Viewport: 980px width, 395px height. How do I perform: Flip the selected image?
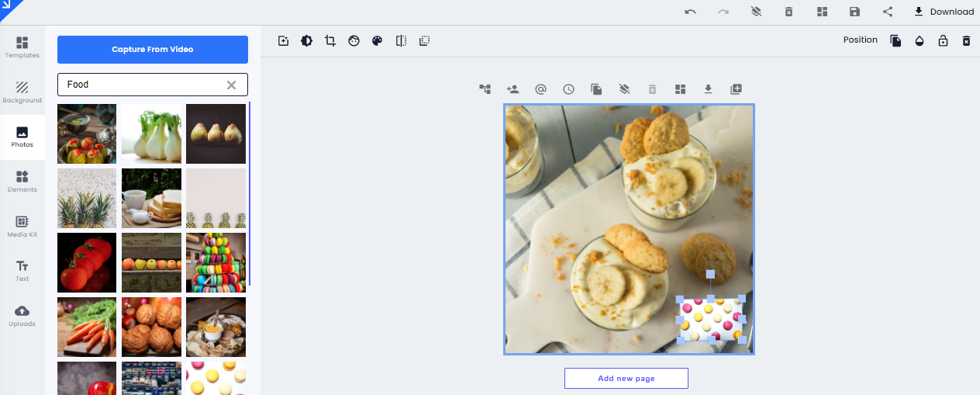[x=401, y=40]
